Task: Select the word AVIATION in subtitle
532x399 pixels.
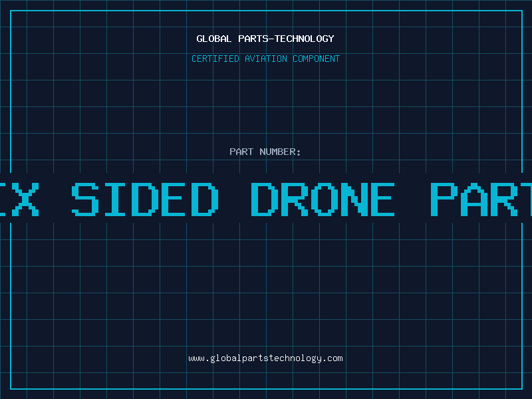Action: click(266, 59)
